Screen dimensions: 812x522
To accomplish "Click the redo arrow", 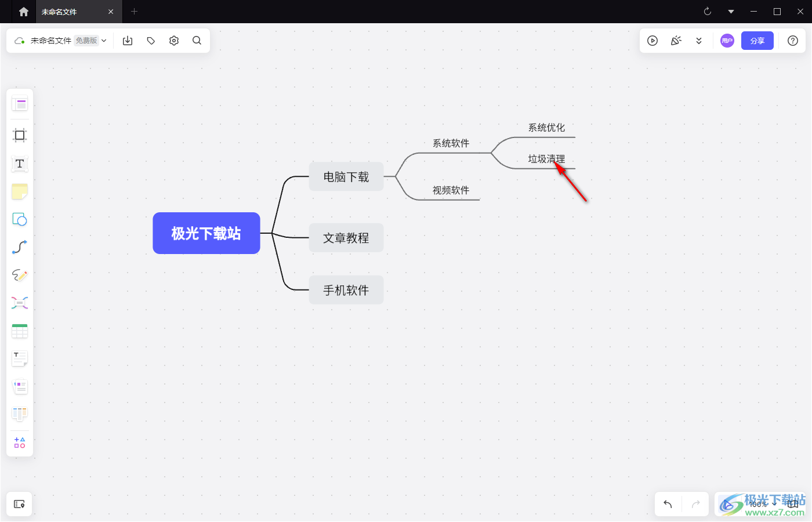I will coord(696,504).
